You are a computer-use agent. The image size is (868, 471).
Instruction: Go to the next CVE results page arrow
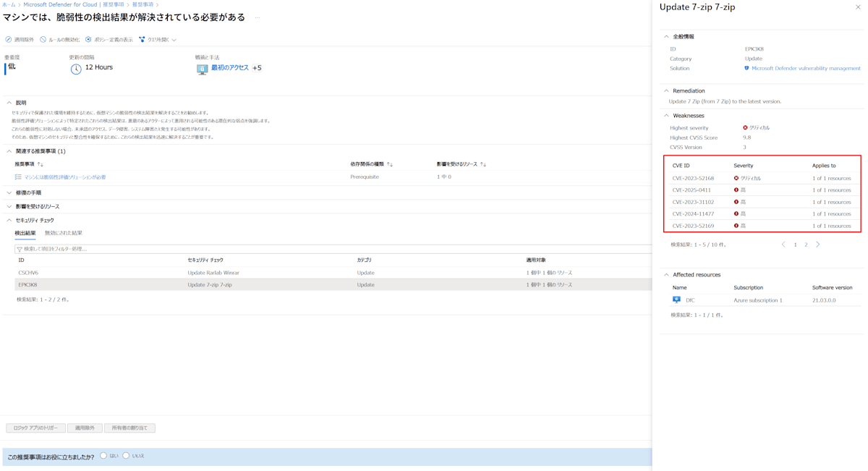(818, 245)
